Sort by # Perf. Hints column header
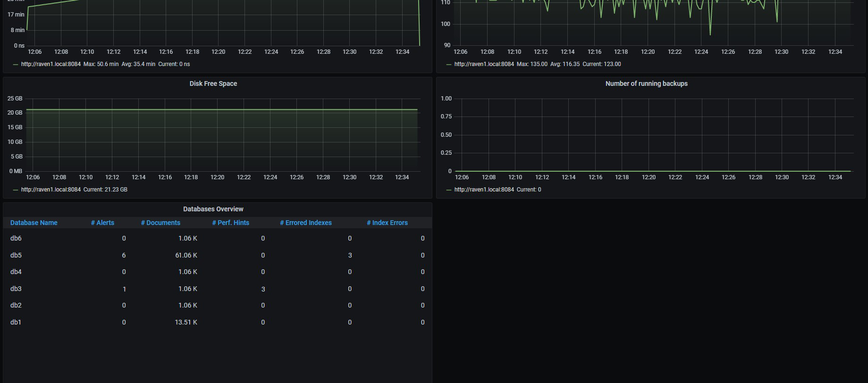868x383 pixels. click(230, 223)
